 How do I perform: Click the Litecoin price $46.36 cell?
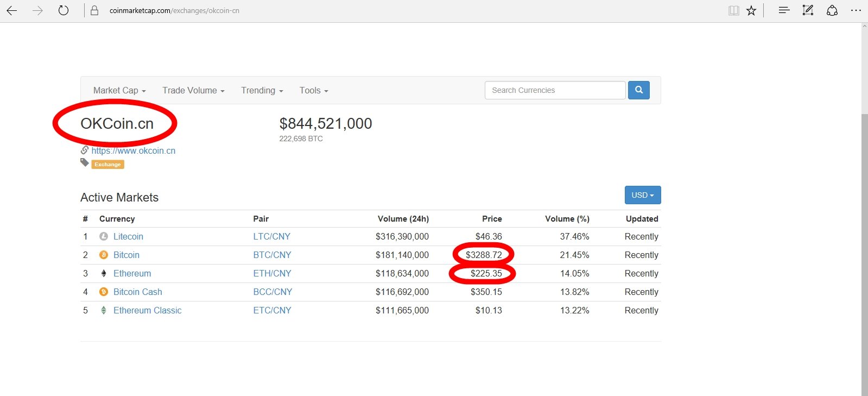pyautogui.click(x=489, y=236)
